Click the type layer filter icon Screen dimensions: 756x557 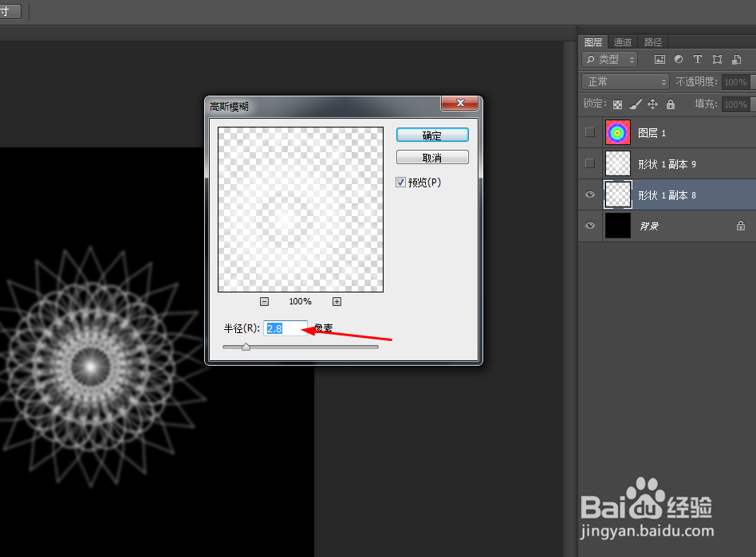point(697,59)
